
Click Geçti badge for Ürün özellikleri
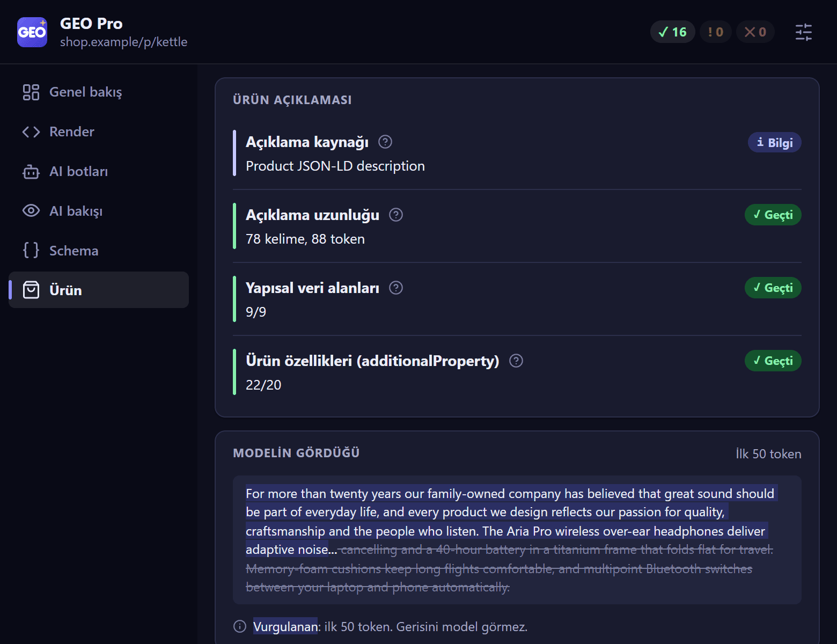773,361
